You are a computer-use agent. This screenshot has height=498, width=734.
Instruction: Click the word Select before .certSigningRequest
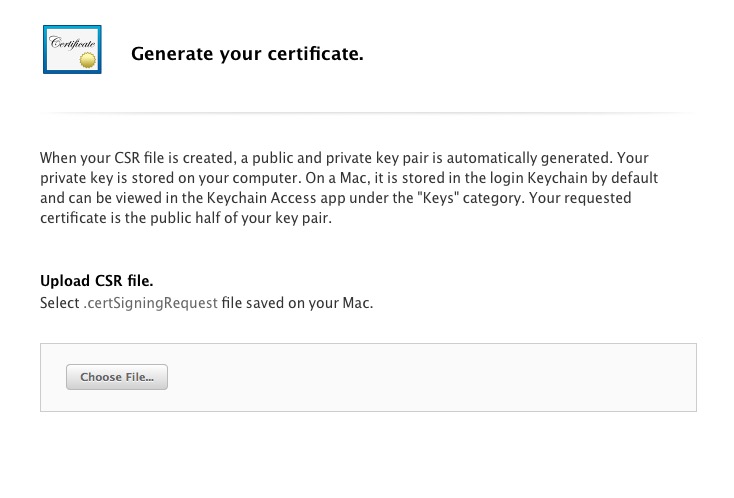click(x=59, y=303)
